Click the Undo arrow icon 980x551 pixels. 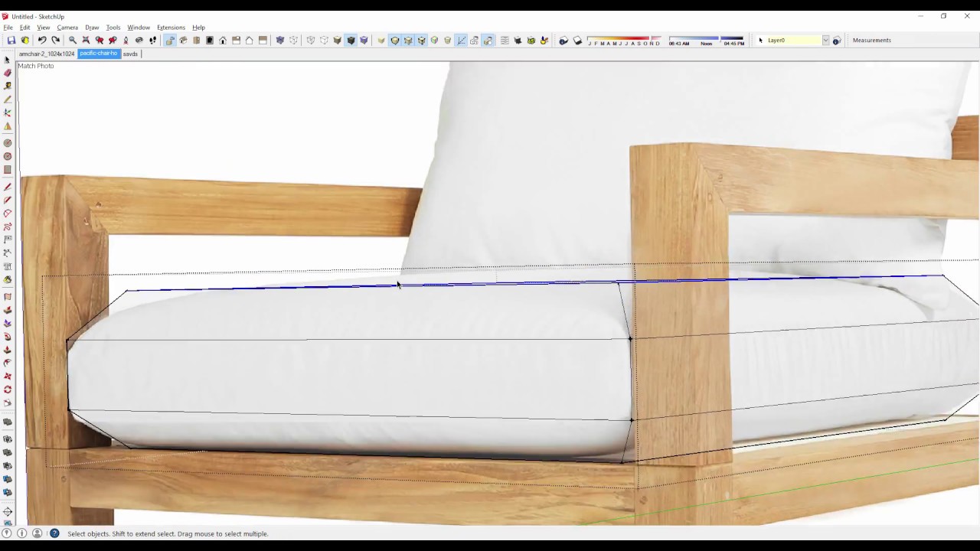(x=42, y=41)
